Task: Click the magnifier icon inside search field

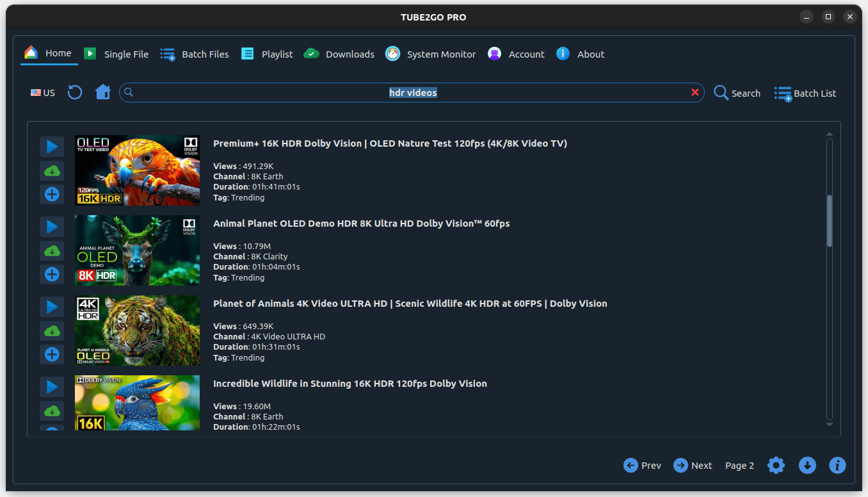Action: coord(129,93)
